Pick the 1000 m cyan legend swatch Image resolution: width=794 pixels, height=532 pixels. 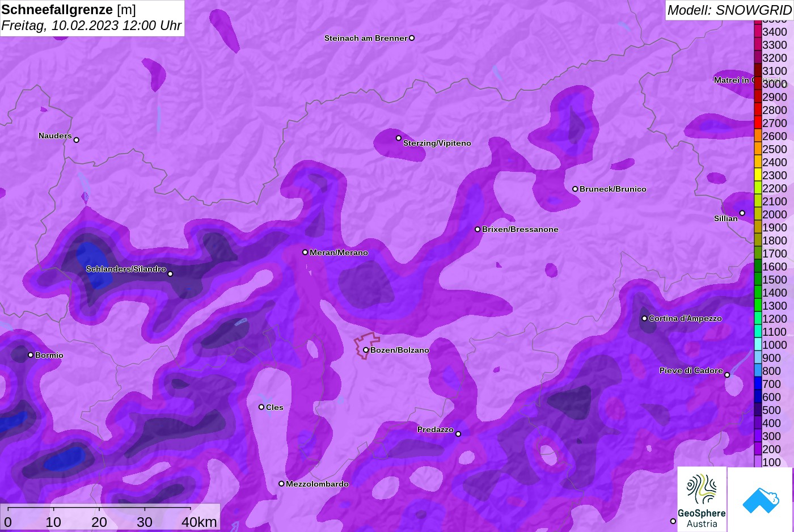pos(758,344)
